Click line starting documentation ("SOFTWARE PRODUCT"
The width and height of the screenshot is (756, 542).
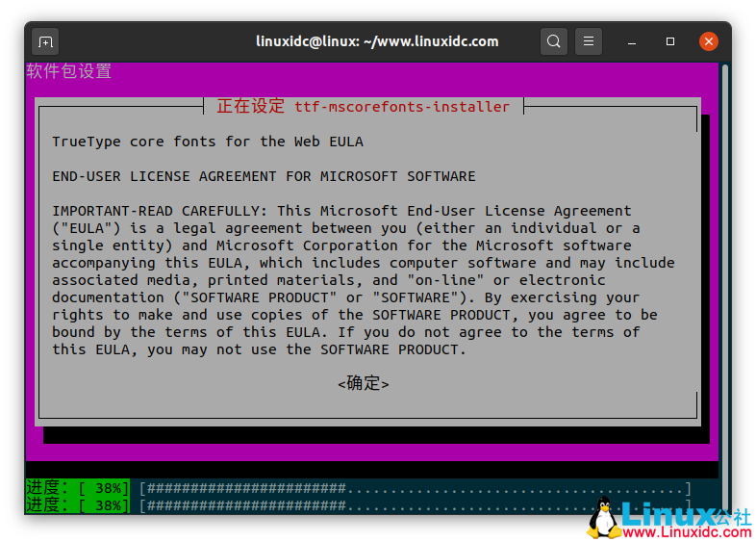[346, 297]
